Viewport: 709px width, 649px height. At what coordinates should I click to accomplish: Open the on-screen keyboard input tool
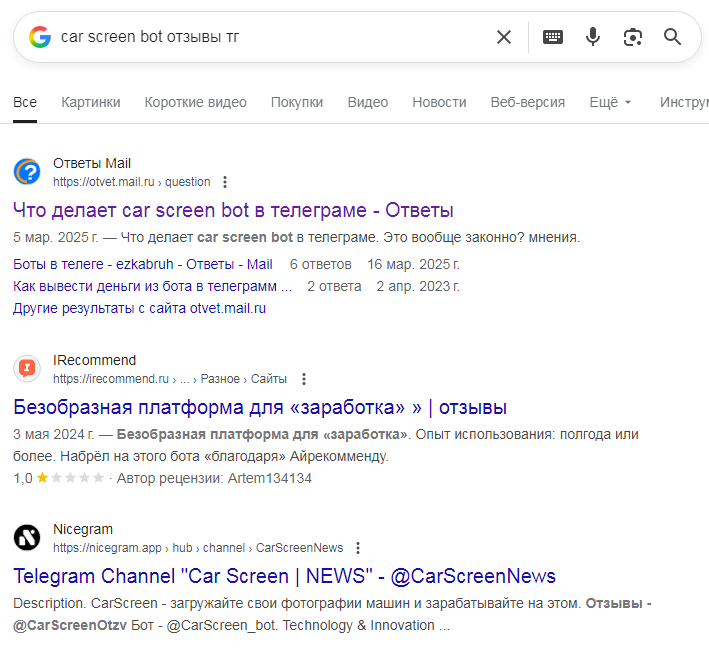(553, 37)
